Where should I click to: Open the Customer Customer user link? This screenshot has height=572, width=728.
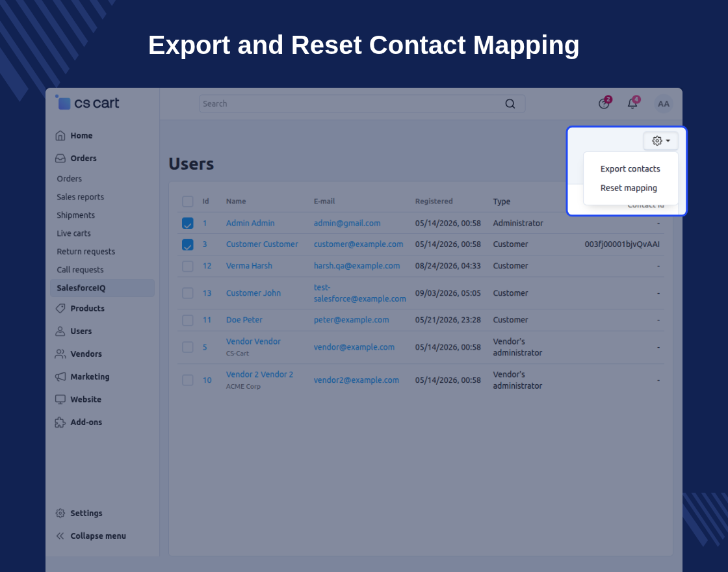(x=262, y=244)
